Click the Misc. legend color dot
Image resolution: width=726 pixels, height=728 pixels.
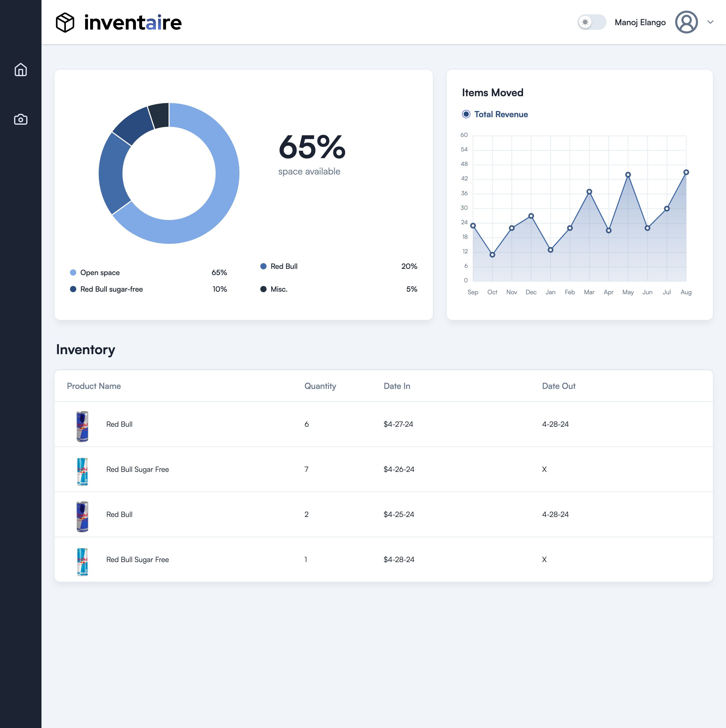click(263, 289)
